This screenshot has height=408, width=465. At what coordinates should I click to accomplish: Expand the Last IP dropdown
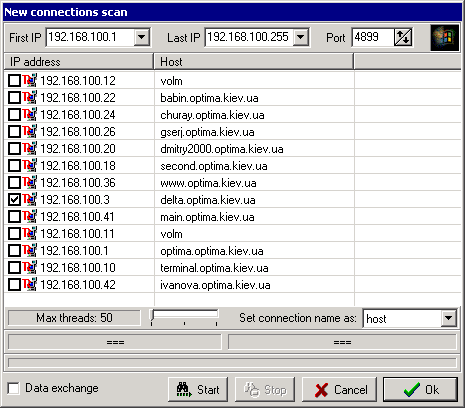click(301, 37)
